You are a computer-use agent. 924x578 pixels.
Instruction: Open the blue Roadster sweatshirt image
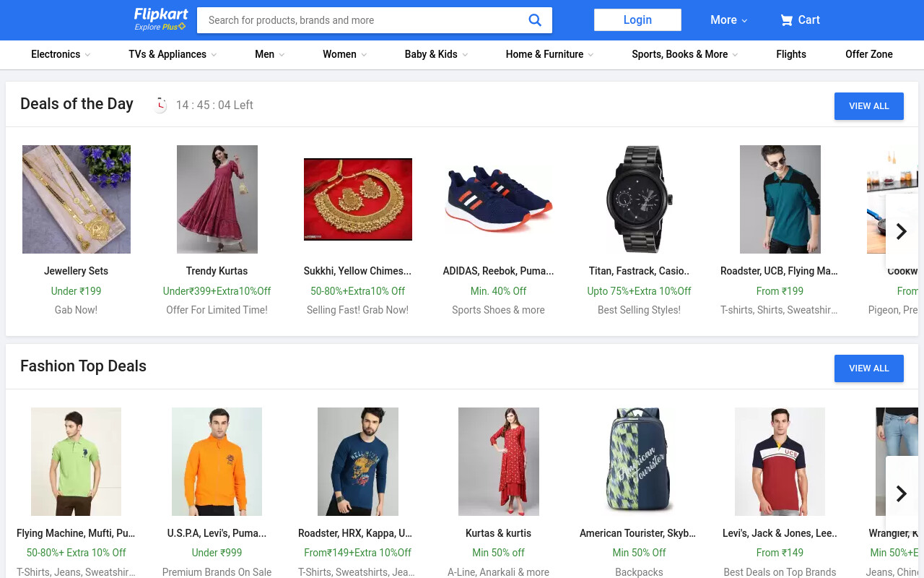358,462
